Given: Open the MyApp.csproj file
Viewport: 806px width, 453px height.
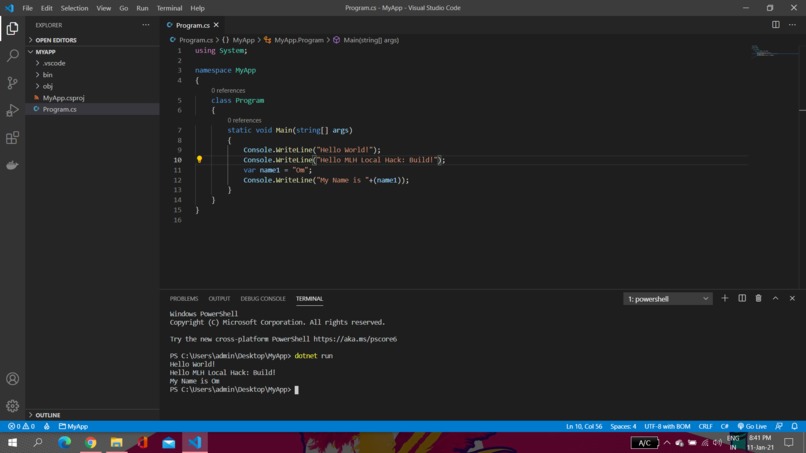Looking at the screenshot, I should (93, 98).
